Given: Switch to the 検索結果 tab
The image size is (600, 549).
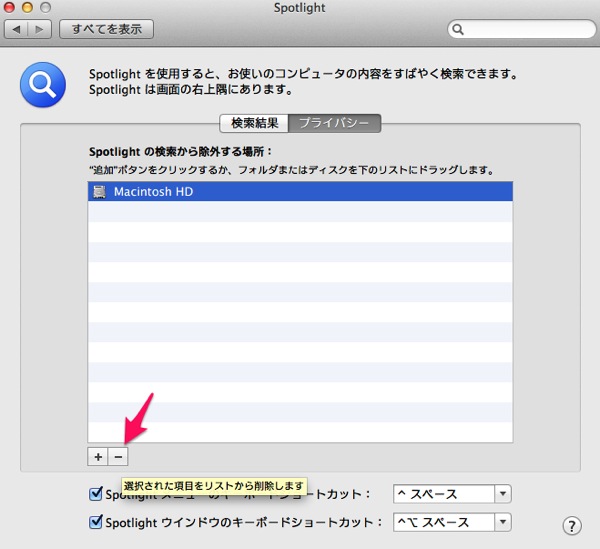Looking at the screenshot, I should click(x=254, y=123).
